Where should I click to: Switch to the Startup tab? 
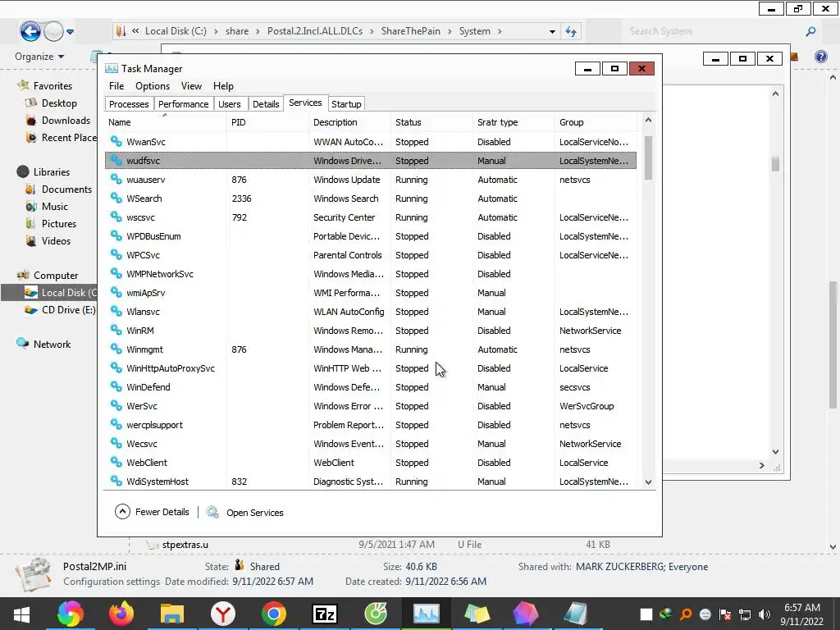pyautogui.click(x=346, y=104)
